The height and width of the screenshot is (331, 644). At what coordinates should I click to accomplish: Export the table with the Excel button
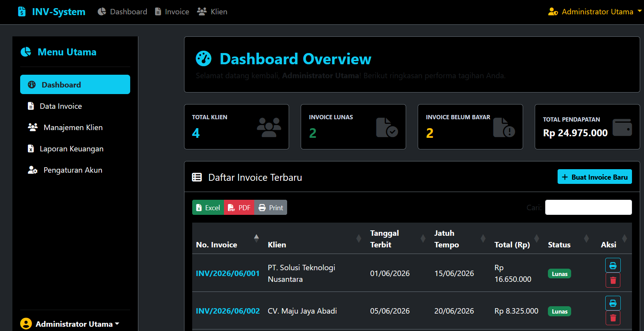208,208
